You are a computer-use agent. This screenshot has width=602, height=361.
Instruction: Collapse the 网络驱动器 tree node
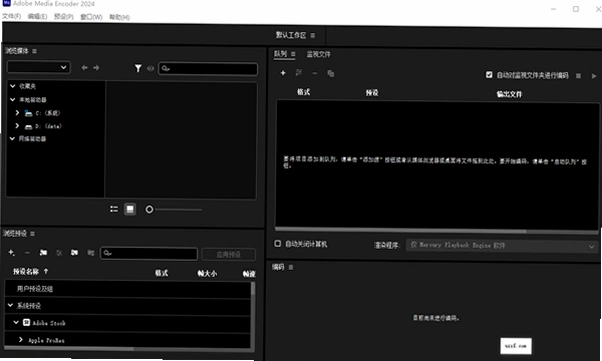click(x=12, y=138)
